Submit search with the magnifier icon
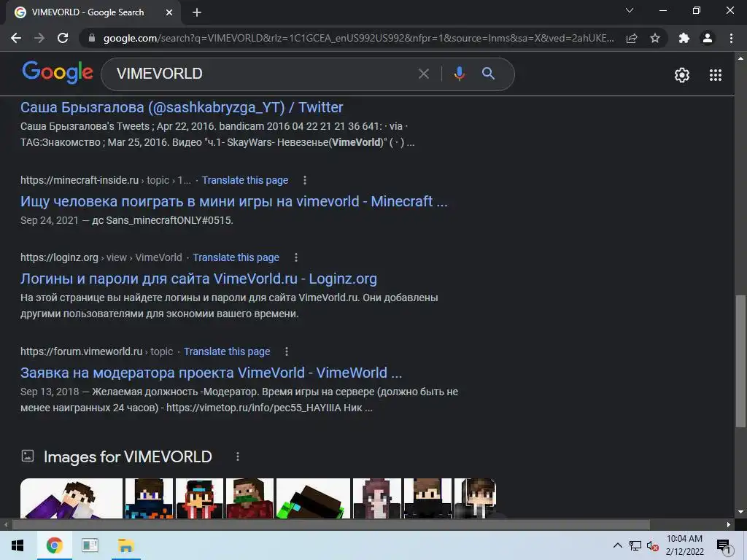747x560 pixels. [488, 74]
